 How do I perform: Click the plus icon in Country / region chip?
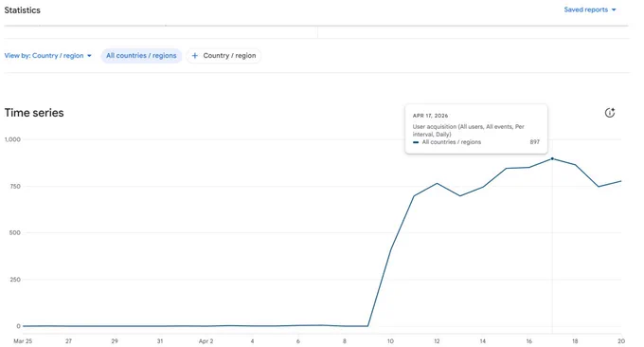195,56
